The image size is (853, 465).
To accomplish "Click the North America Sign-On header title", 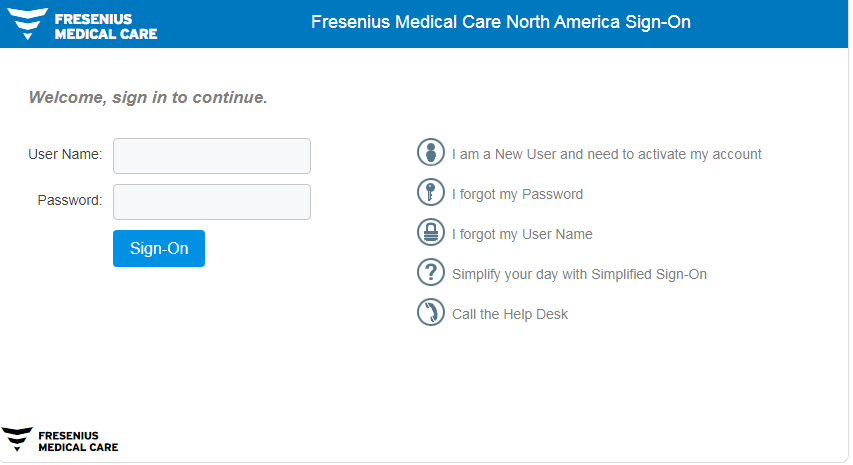I will 500,22.
